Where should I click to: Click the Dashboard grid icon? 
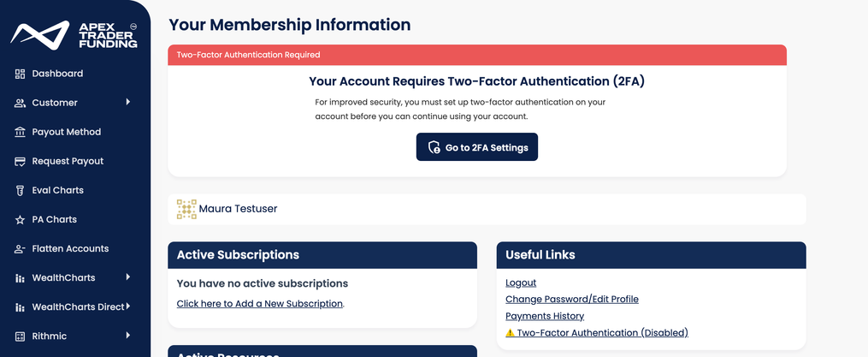point(20,74)
